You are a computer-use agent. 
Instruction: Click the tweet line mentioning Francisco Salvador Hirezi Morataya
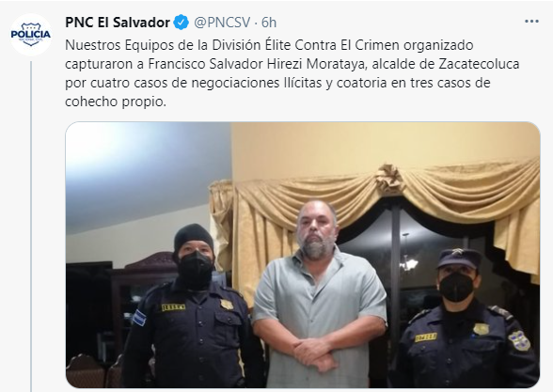(x=292, y=64)
